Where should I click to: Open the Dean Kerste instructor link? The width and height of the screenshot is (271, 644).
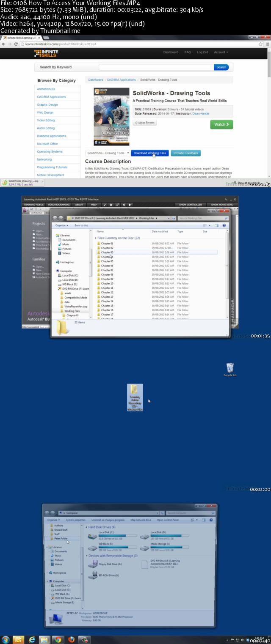coord(200,113)
